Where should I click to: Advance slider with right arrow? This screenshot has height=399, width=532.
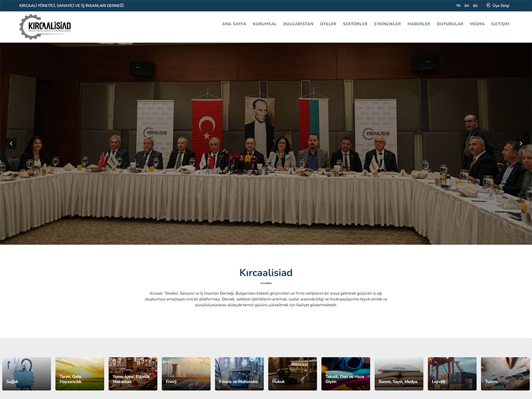tap(521, 144)
